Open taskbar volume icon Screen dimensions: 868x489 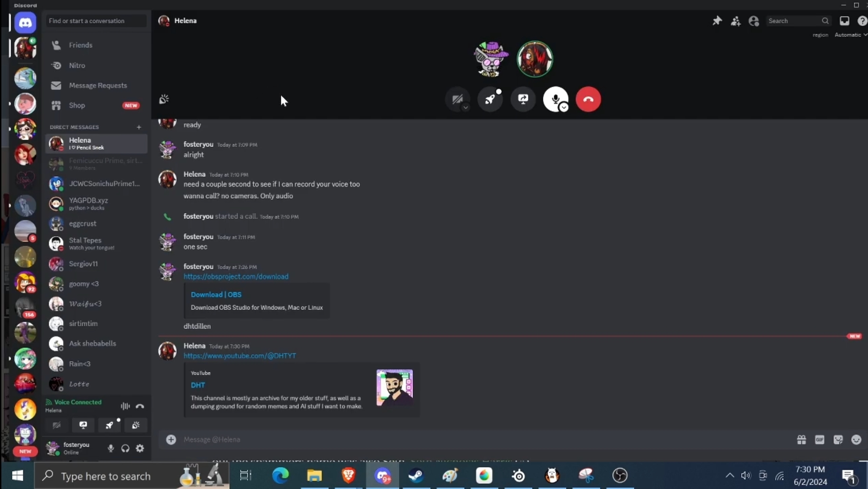coord(746,475)
